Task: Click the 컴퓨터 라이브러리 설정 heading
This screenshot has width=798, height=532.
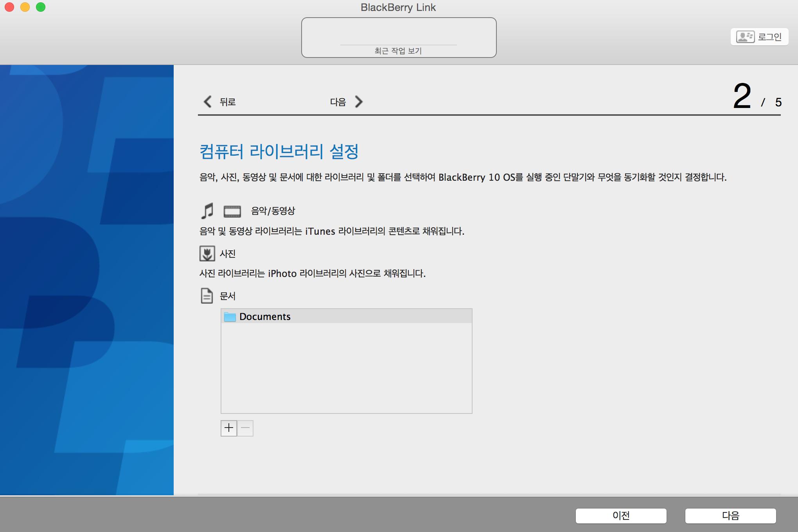Action: pos(279,151)
